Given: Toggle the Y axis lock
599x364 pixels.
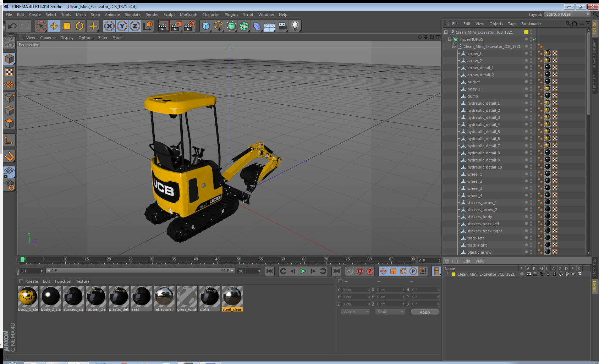Looking at the screenshot, I should (122, 26).
